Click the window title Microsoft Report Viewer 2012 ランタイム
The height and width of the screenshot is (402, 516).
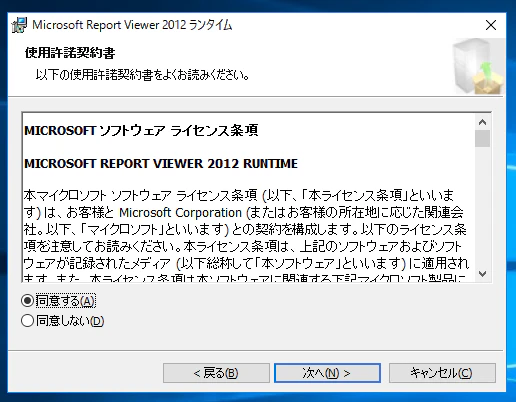pos(132,25)
